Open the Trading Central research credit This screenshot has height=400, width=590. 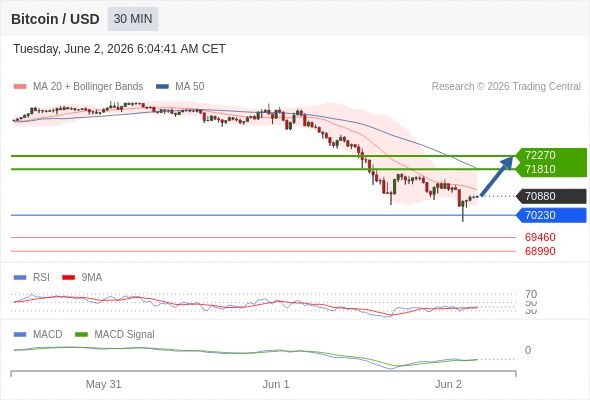click(x=506, y=87)
